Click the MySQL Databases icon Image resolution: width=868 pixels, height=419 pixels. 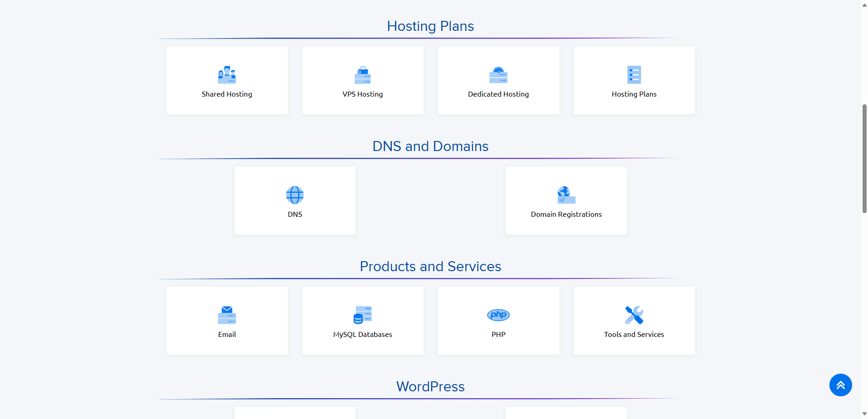pos(363,315)
